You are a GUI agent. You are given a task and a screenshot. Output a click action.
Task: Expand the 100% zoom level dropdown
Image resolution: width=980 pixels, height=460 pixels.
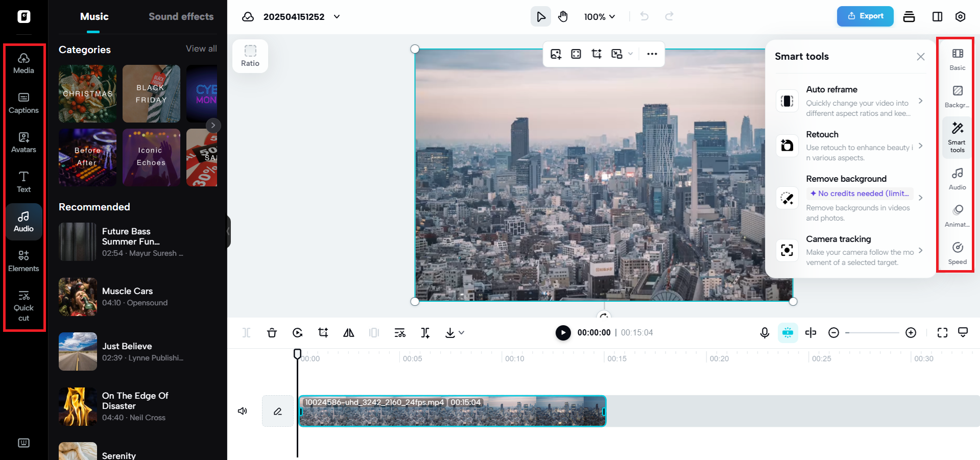tap(599, 16)
